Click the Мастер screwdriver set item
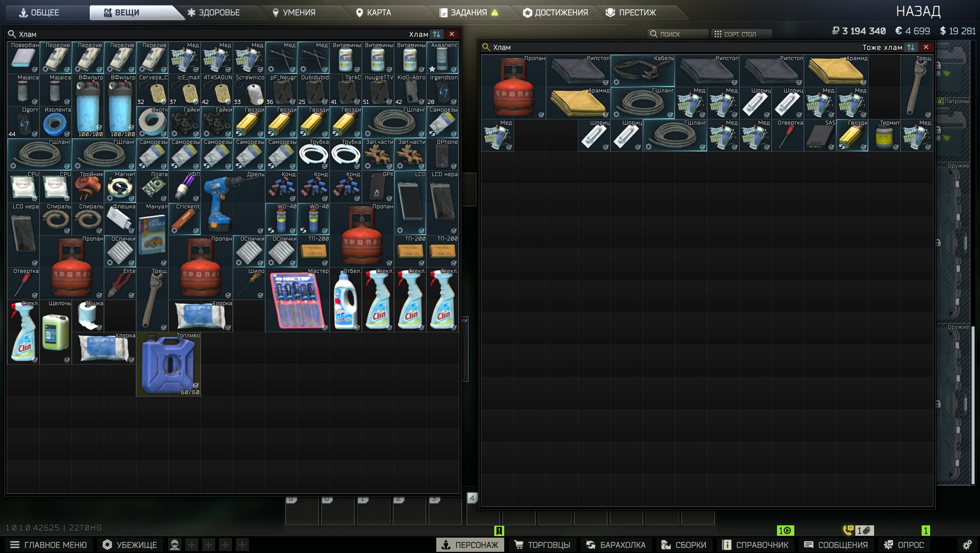Screen dimensions: 980x553 coord(297,300)
